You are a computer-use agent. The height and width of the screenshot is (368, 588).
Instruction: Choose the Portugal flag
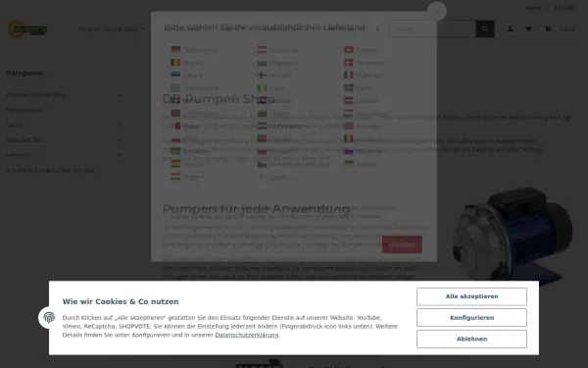[x=262, y=138]
